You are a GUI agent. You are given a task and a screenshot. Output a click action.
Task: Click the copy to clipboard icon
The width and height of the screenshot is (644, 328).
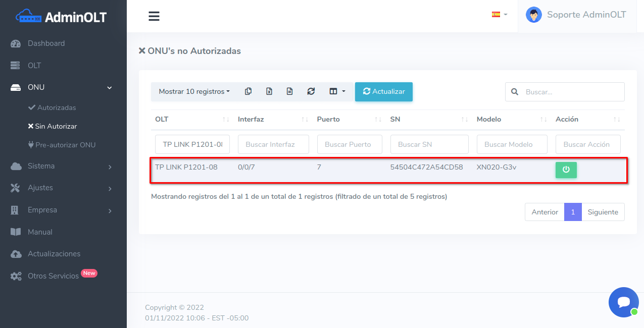(248, 91)
